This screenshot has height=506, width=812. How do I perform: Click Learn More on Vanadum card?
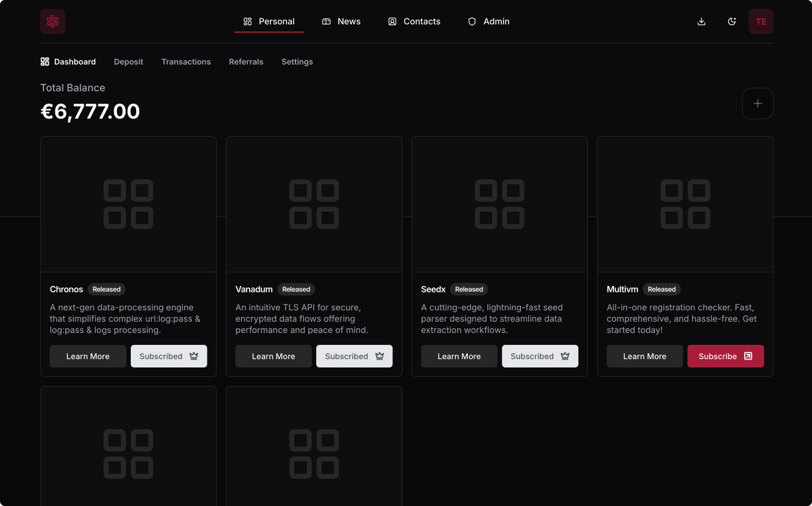click(x=273, y=356)
